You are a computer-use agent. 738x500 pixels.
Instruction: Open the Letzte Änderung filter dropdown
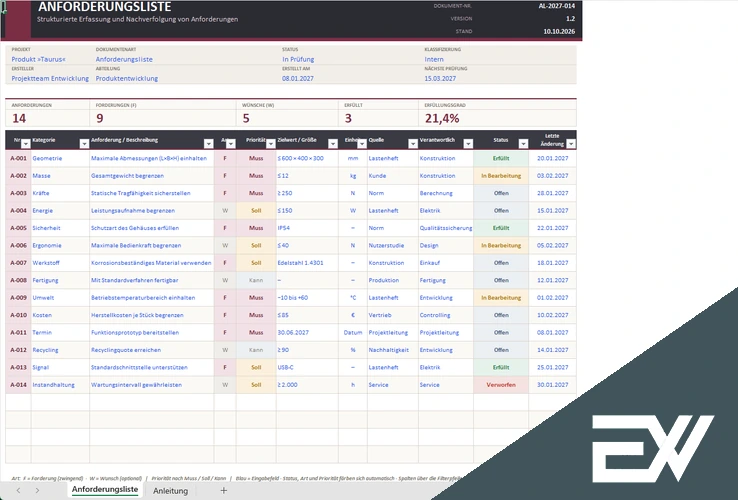pos(571,144)
